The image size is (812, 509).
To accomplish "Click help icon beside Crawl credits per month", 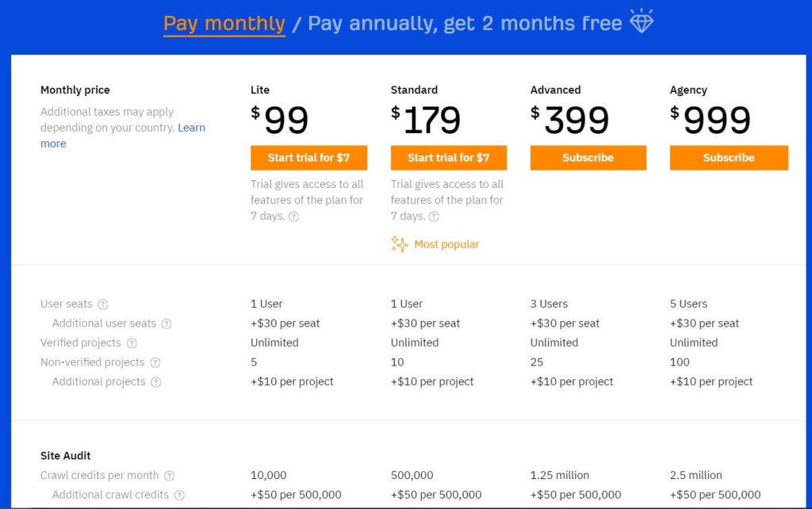I will 170,476.
